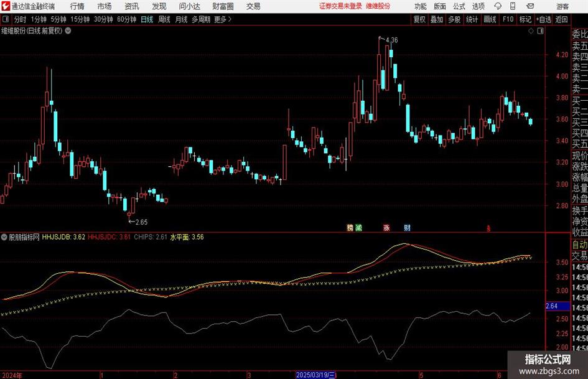Image resolution: width=588 pixels, height=379 pixels.
Task: Open the 市场 menu
Action: (105, 6)
